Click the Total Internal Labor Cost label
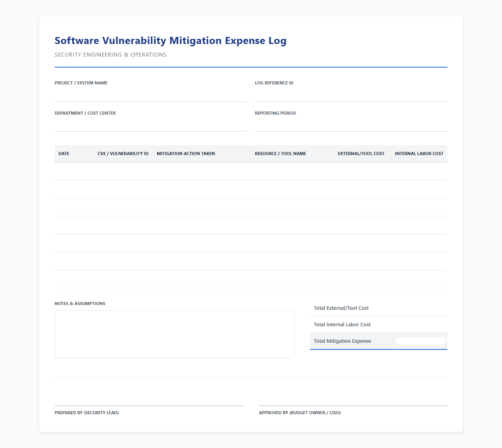The height and width of the screenshot is (448, 502). click(342, 325)
